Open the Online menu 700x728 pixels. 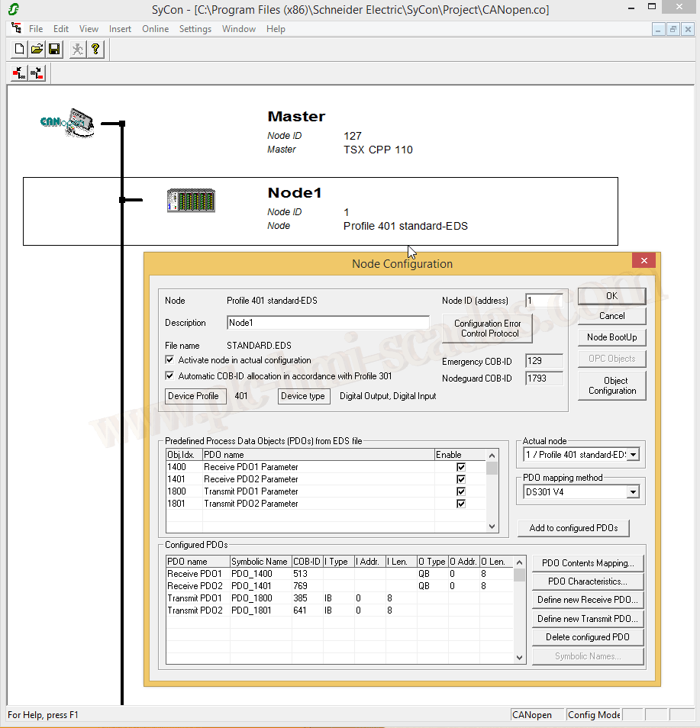pos(156,29)
